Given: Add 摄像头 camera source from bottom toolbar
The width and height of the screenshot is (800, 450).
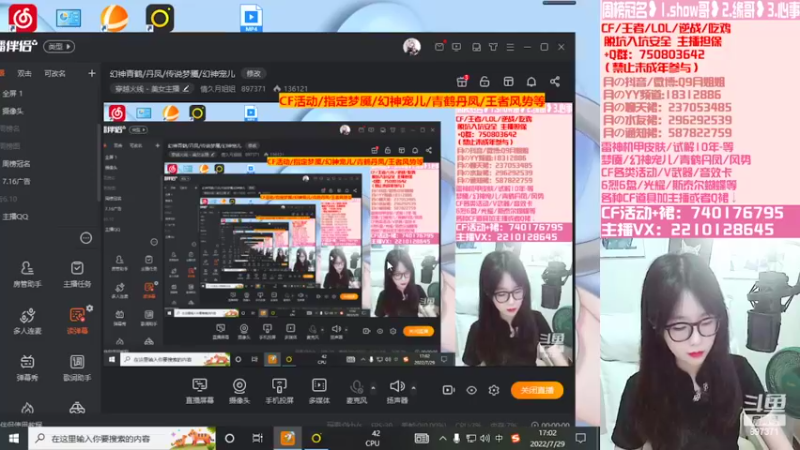Looking at the screenshot, I should (x=239, y=391).
